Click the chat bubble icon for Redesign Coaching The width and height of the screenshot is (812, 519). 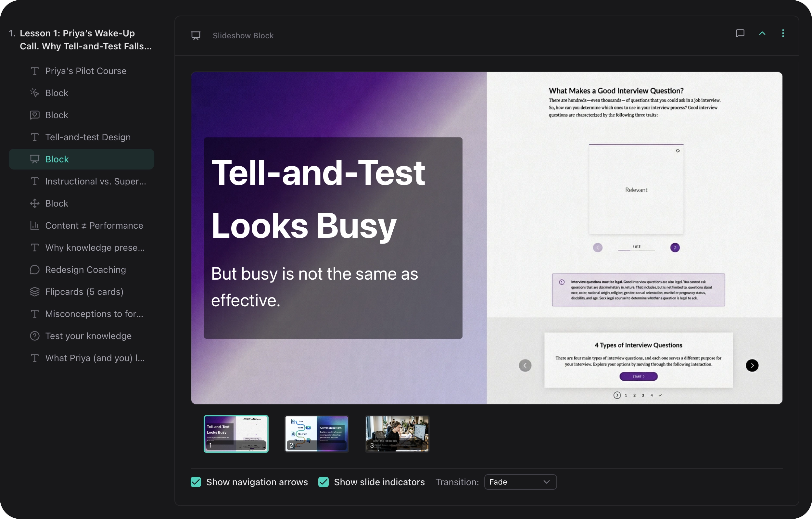[x=34, y=270]
